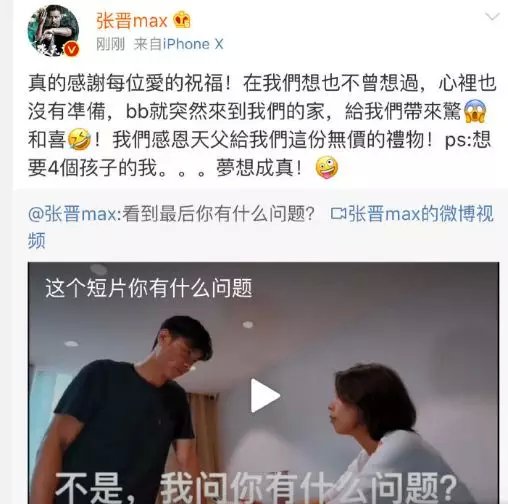Open the 张晋max profile avatar

(x=53, y=31)
